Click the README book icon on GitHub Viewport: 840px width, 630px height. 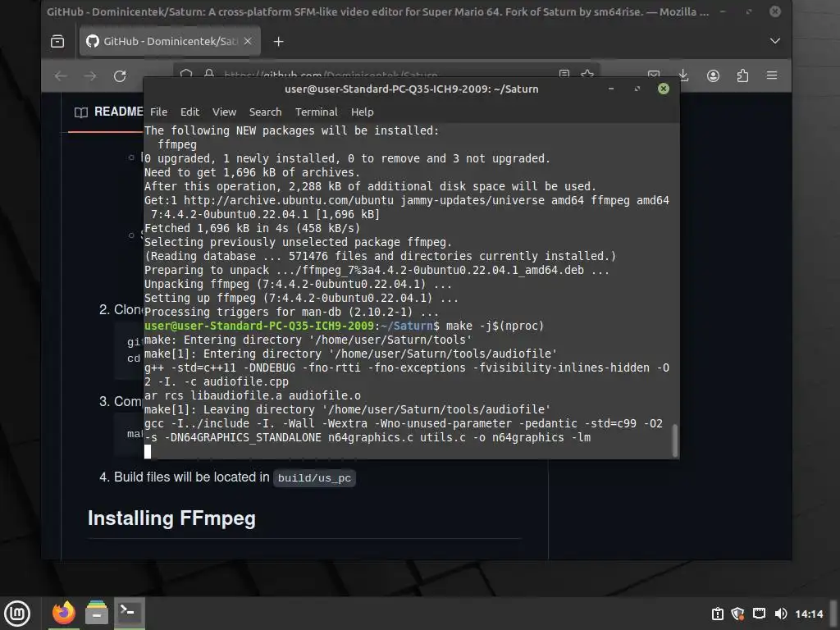tap(81, 112)
